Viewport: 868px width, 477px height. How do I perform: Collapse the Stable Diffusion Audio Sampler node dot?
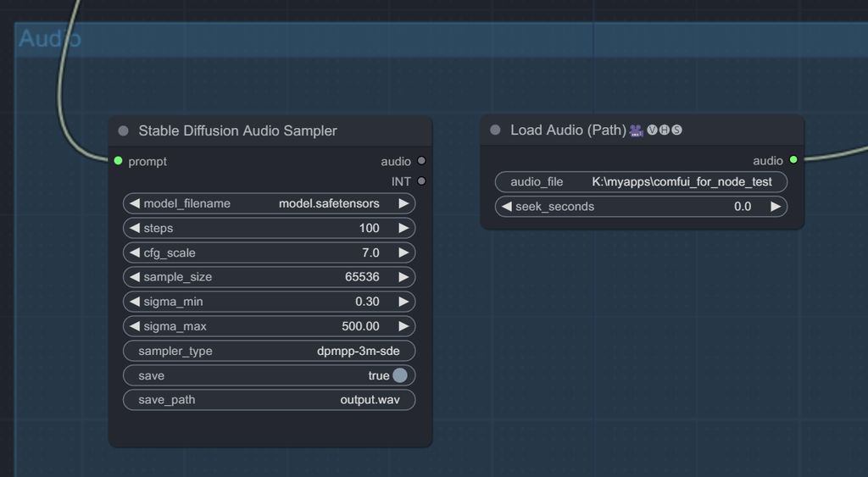124,130
